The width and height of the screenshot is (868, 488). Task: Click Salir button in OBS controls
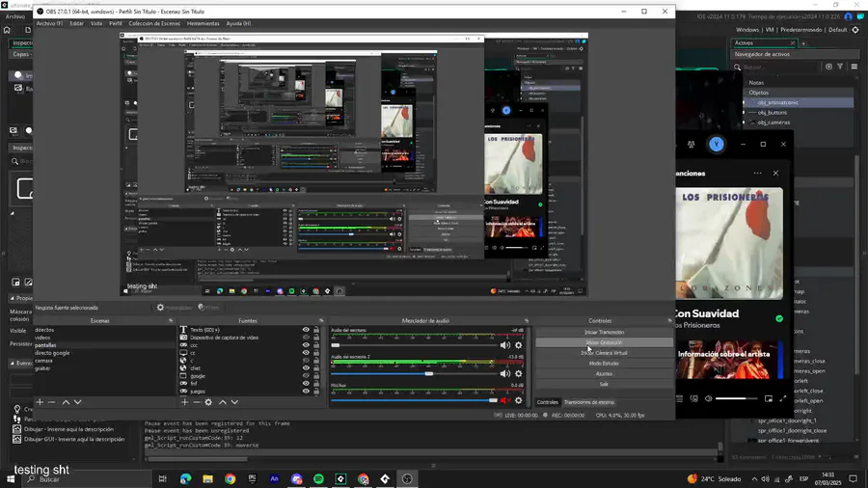[604, 384]
